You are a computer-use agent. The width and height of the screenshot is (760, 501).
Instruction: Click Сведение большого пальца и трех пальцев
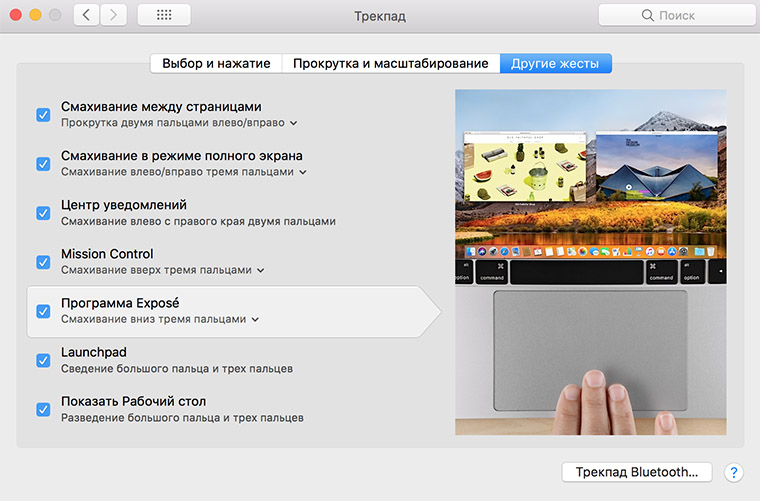(x=177, y=369)
